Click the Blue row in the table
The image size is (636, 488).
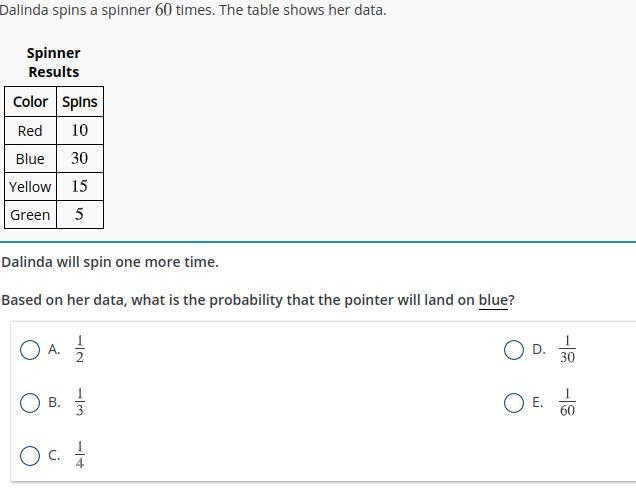coord(54,159)
